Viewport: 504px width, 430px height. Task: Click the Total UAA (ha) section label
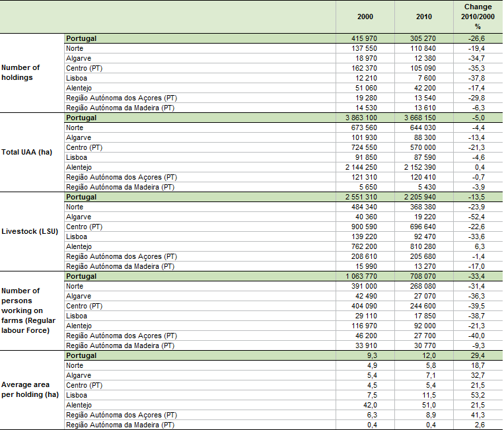(x=28, y=152)
